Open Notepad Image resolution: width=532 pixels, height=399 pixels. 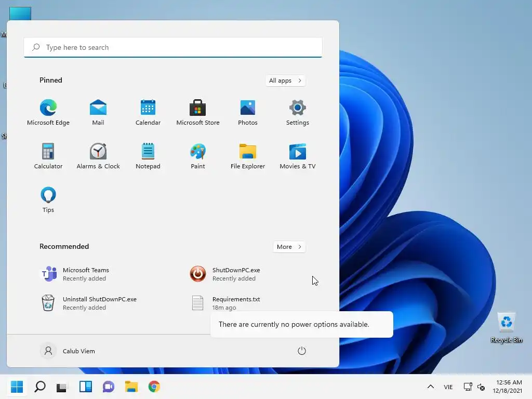148,156
